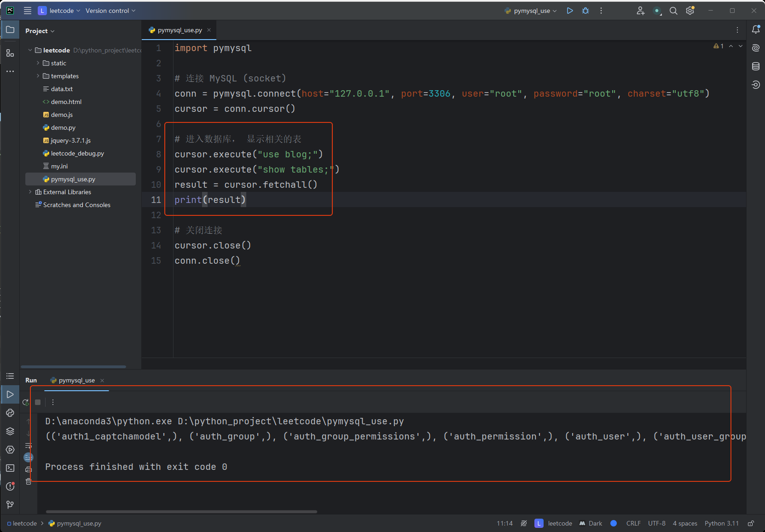Open the Python Packages tool window
The height and width of the screenshot is (532, 765).
10,431
